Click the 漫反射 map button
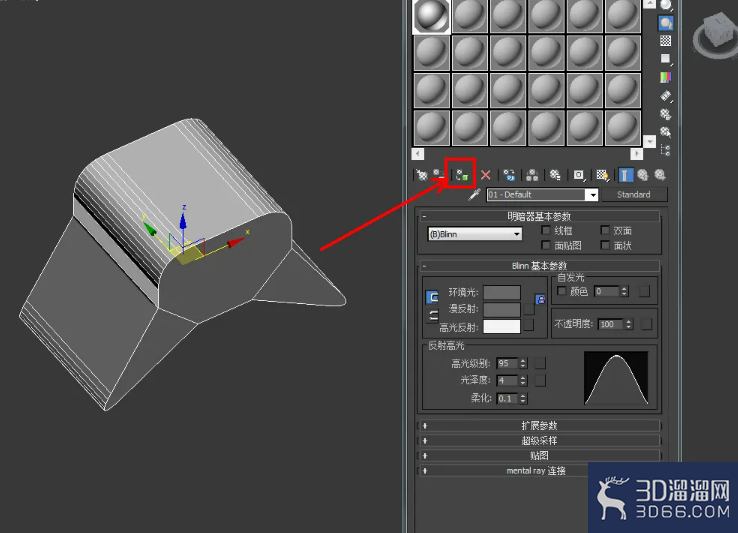 pos(529,309)
